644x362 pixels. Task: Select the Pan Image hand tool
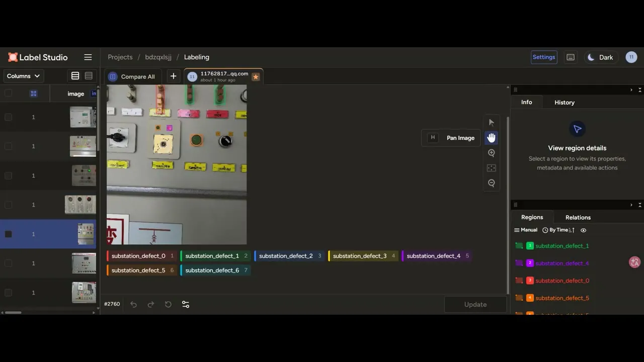tap(492, 138)
